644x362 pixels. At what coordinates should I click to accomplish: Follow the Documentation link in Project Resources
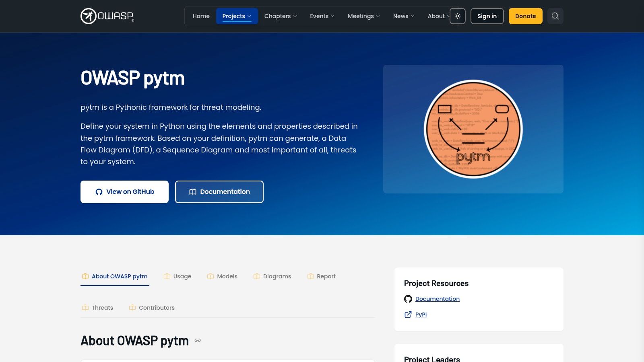(x=437, y=299)
